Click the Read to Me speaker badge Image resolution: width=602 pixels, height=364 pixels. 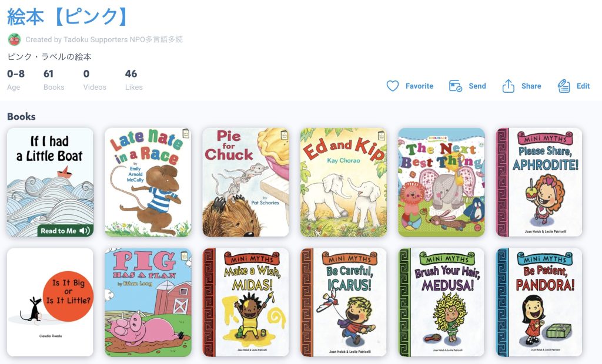click(x=65, y=231)
